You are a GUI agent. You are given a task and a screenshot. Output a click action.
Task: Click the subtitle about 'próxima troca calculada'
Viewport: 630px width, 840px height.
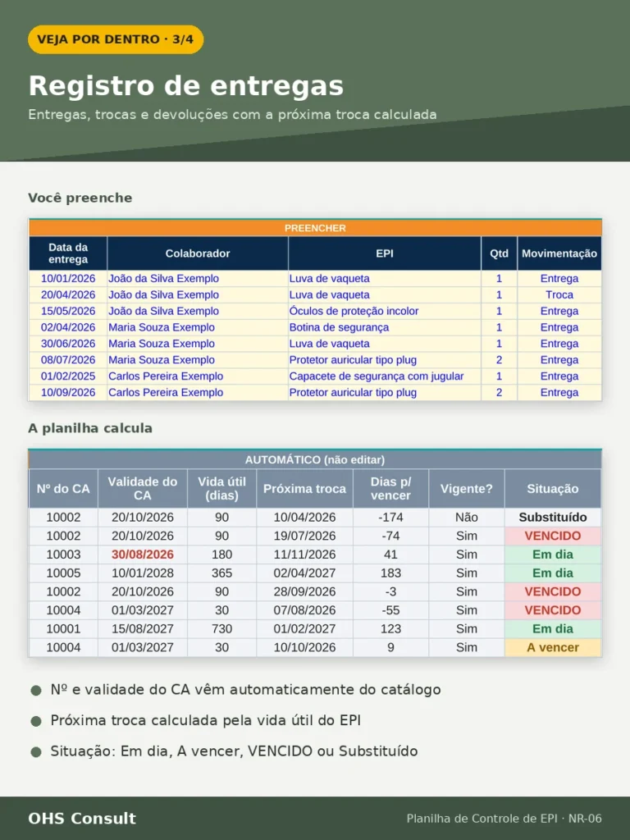[232, 115]
